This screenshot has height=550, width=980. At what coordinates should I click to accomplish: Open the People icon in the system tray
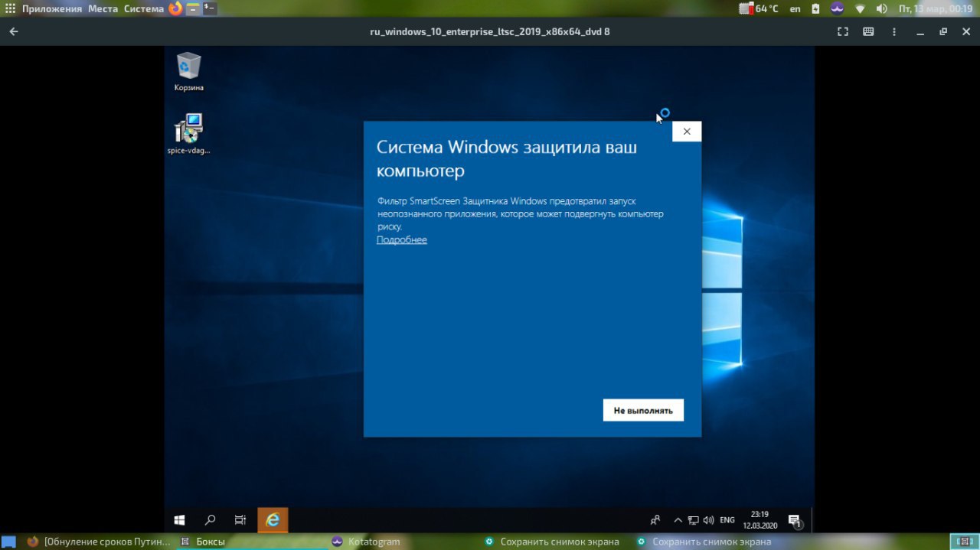click(655, 520)
